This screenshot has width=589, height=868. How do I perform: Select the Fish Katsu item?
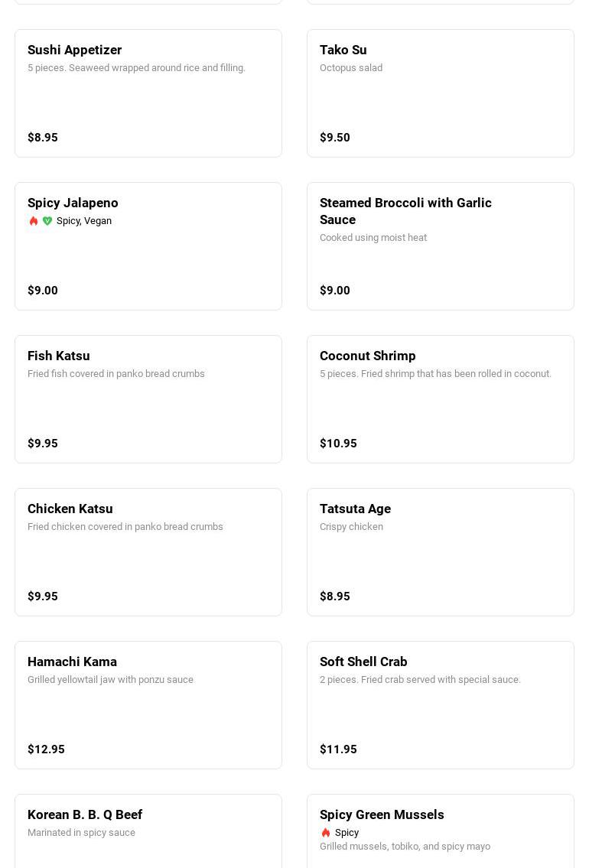[148, 399]
